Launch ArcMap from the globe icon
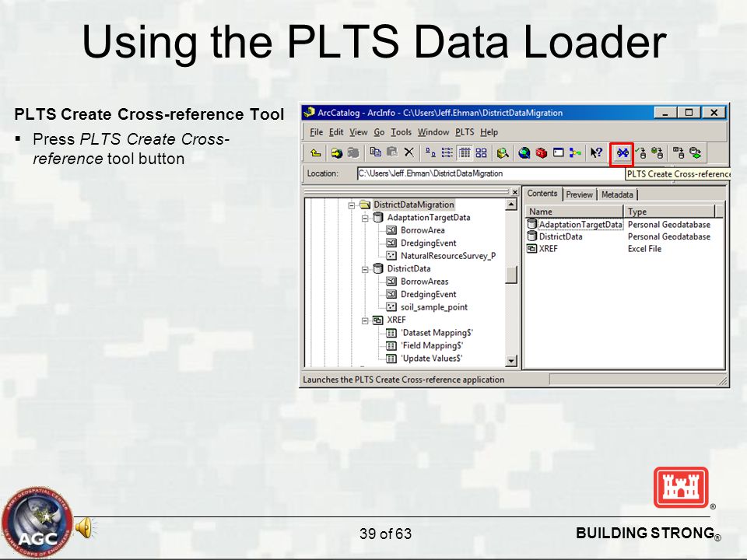 click(524, 153)
